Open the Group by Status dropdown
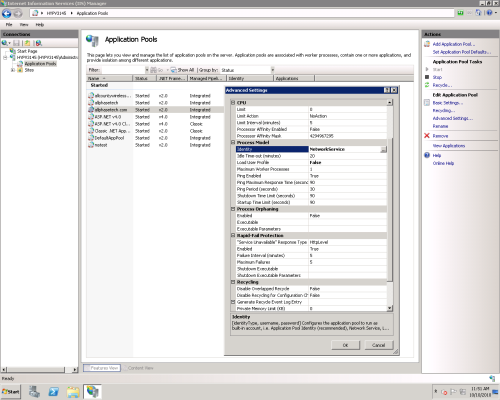500x400 pixels. click(272, 70)
